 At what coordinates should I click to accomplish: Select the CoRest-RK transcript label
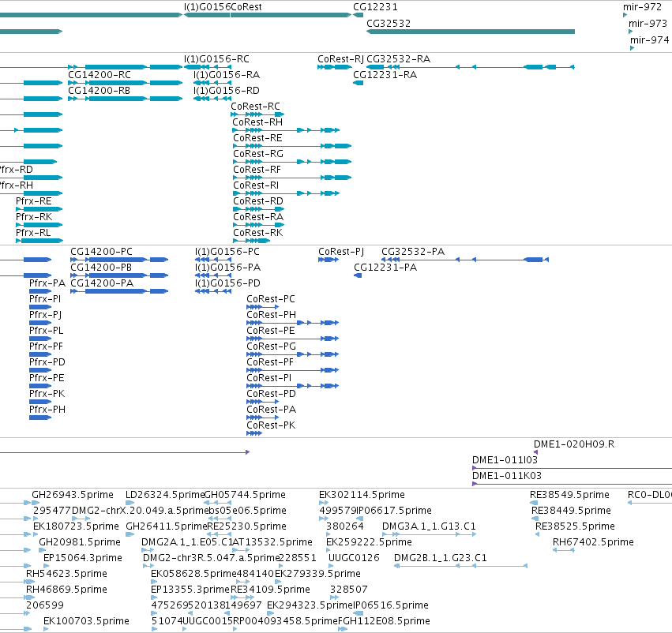pos(258,233)
